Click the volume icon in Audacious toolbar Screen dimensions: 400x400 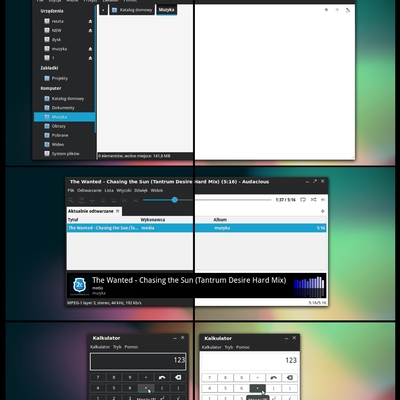click(323, 200)
